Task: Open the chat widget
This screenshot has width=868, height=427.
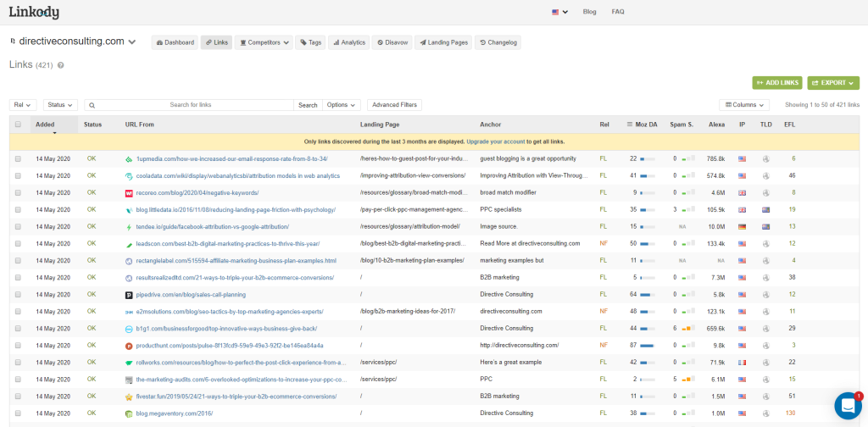Action: 848,406
